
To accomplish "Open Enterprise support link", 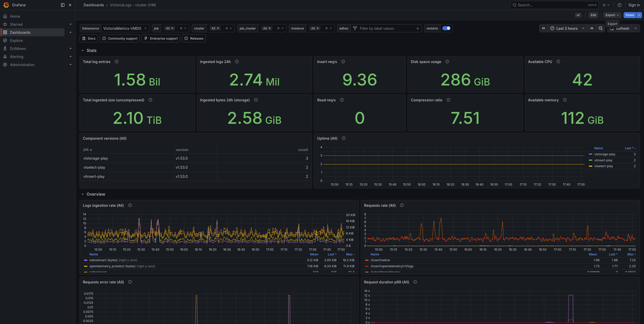I will (161, 38).
